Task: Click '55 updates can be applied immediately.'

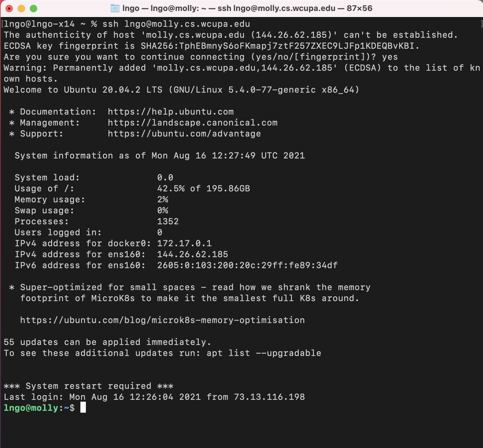Action: click(108, 342)
